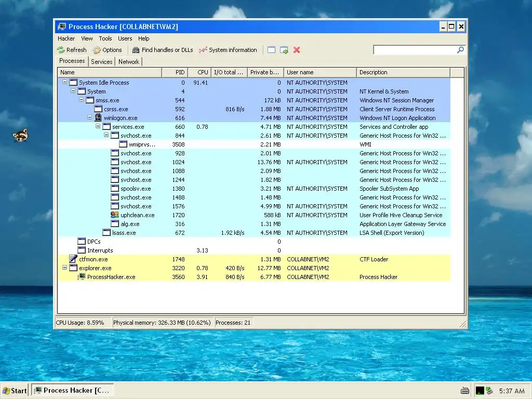Collapse the winlogon.exe tree node

pyautogui.click(x=89, y=117)
